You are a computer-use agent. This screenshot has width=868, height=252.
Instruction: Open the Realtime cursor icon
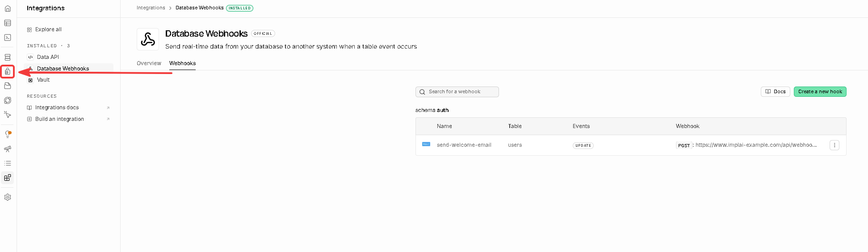8,115
